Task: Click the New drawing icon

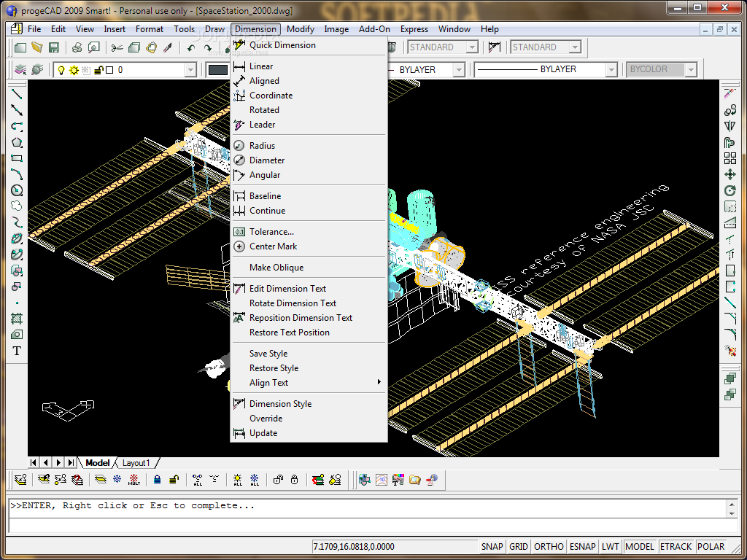Action: [20, 47]
